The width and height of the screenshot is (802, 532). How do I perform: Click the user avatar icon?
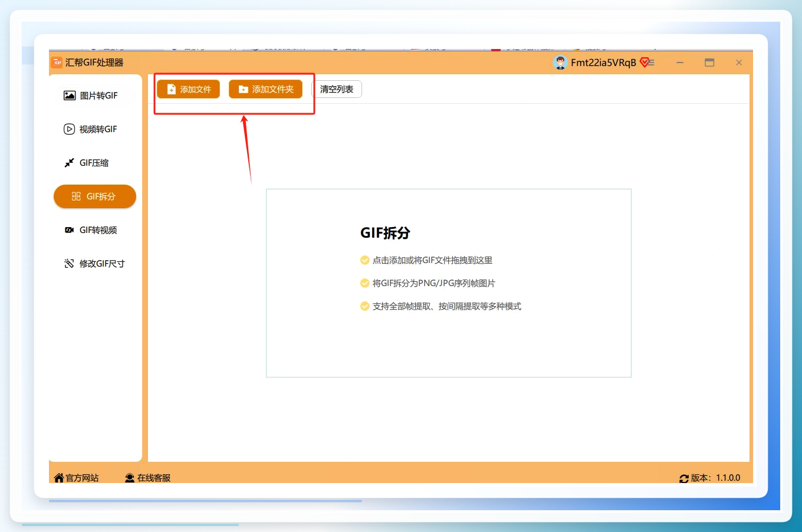(x=560, y=63)
